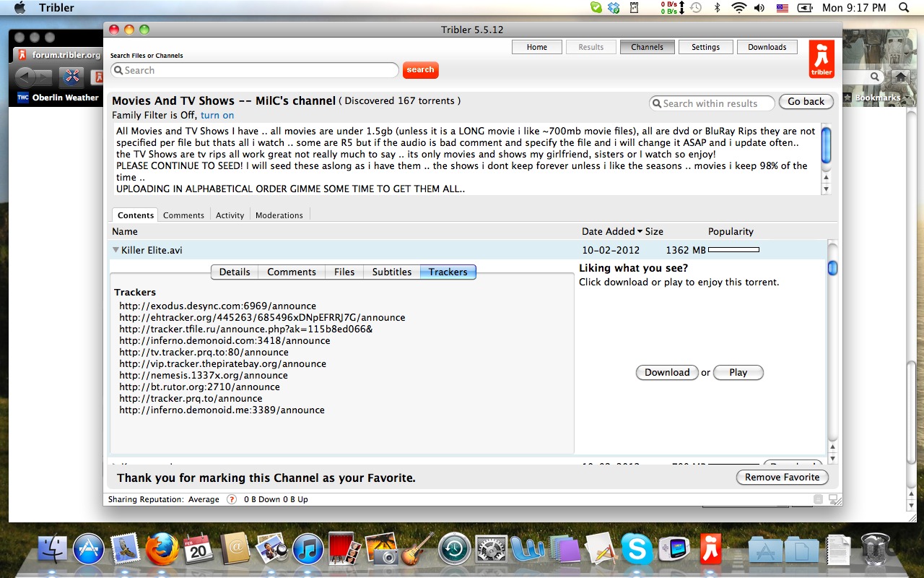
Task: Collapse the Killer Elite.avi row
Action: [x=115, y=250]
